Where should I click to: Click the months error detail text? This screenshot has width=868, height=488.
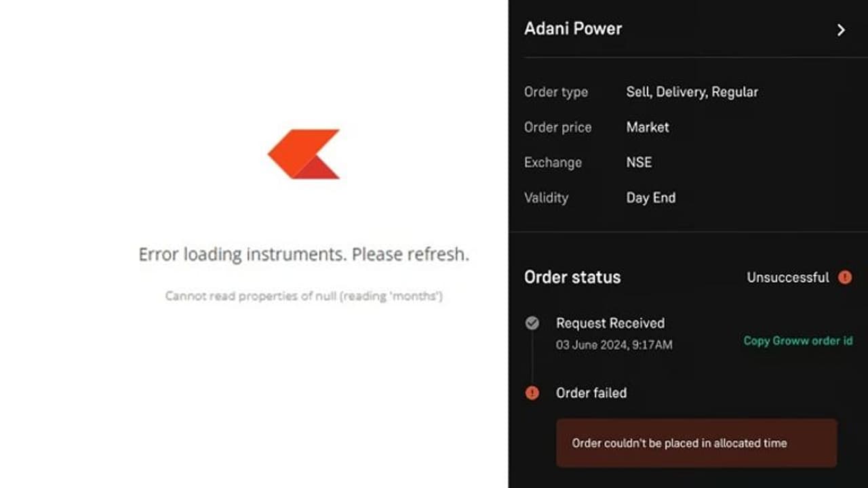pos(303,296)
